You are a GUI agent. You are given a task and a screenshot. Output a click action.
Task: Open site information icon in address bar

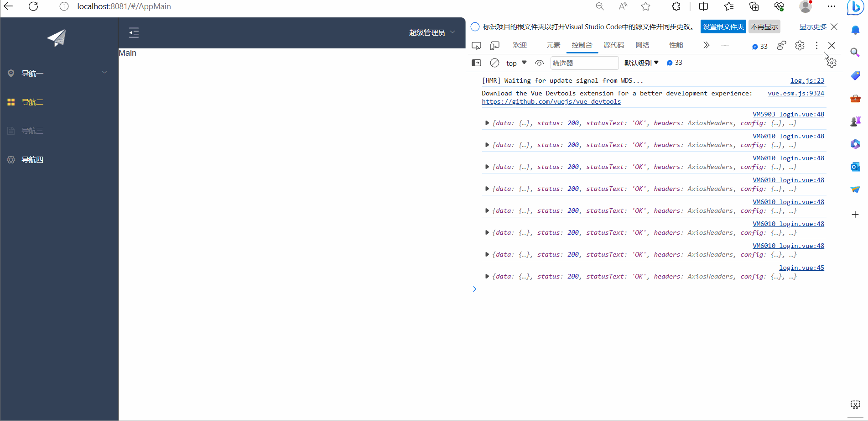click(64, 6)
